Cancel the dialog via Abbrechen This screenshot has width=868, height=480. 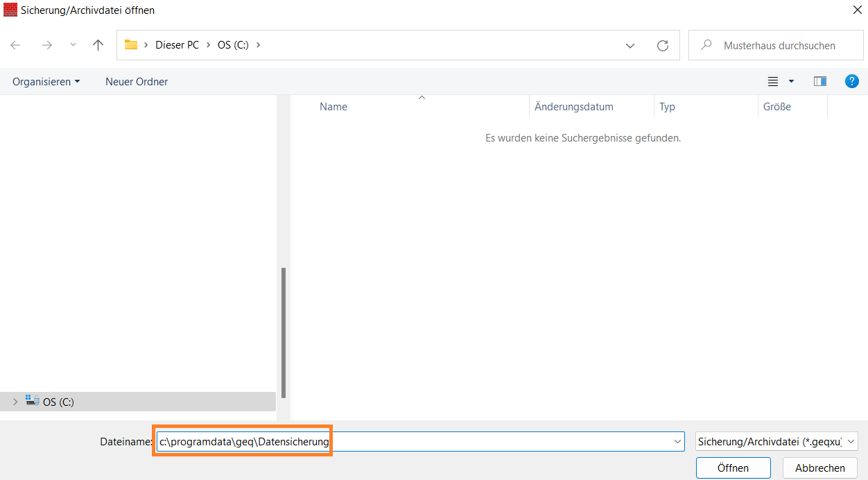click(819, 468)
